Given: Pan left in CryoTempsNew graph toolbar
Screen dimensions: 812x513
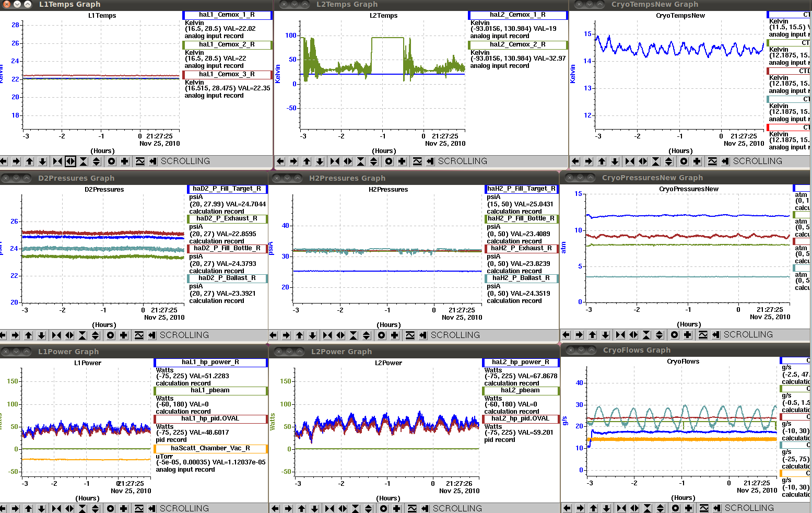Looking at the screenshot, I should click(x=575, y=161).
